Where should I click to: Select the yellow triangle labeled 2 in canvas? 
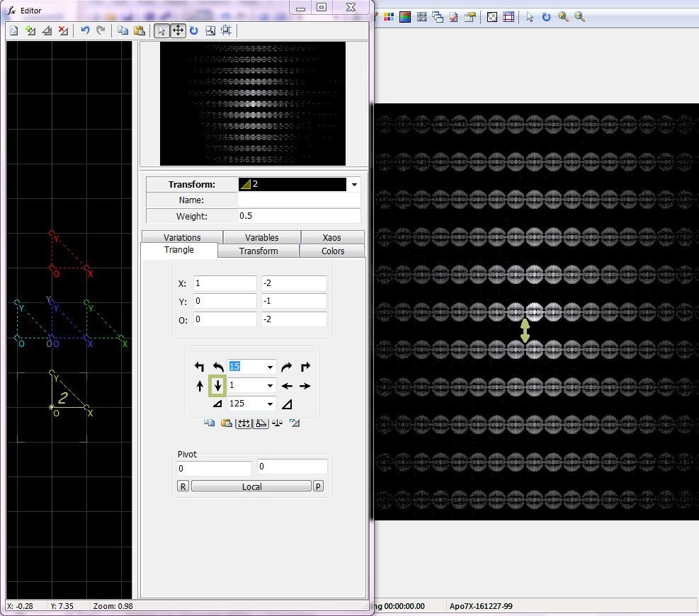[x=63, y=398]
